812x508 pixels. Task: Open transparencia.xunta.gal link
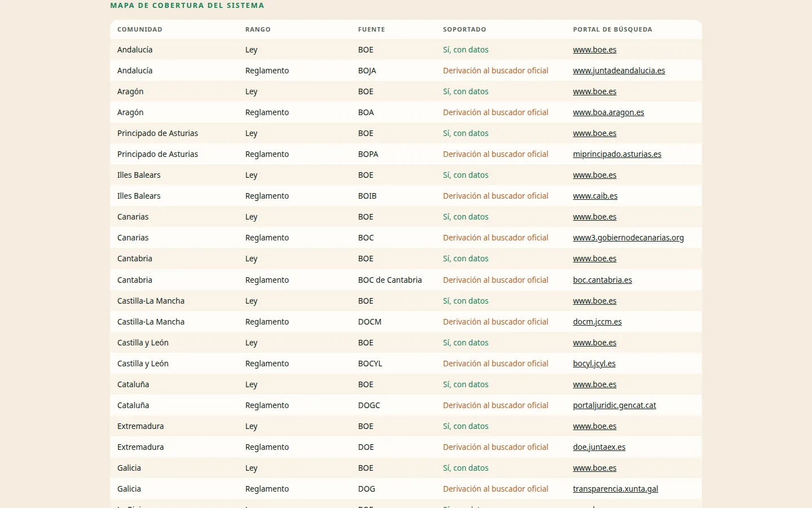coord(615,489)
